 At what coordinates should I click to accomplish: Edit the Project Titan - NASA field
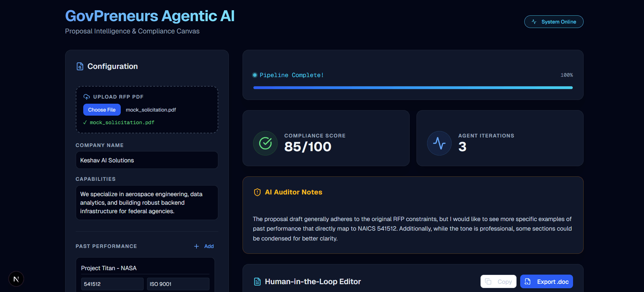point(145,268)
